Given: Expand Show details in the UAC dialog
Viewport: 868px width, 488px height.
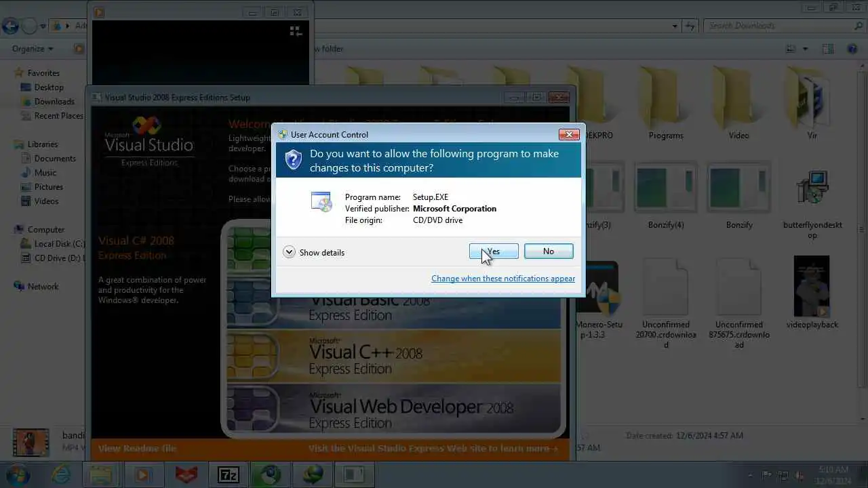Looking at the screenshot, I should pos(314,252).
